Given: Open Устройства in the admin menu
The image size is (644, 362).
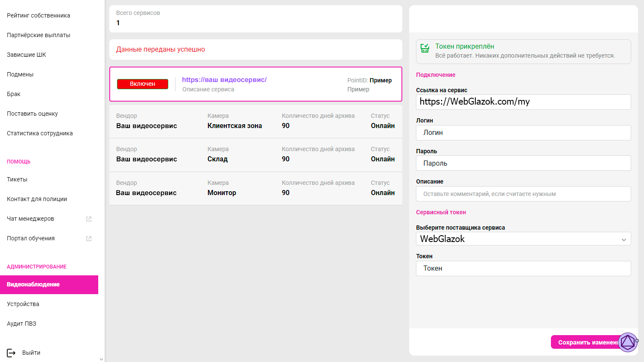Looking at the screenshot, I should pyautogui.click(x=23, y=304).
